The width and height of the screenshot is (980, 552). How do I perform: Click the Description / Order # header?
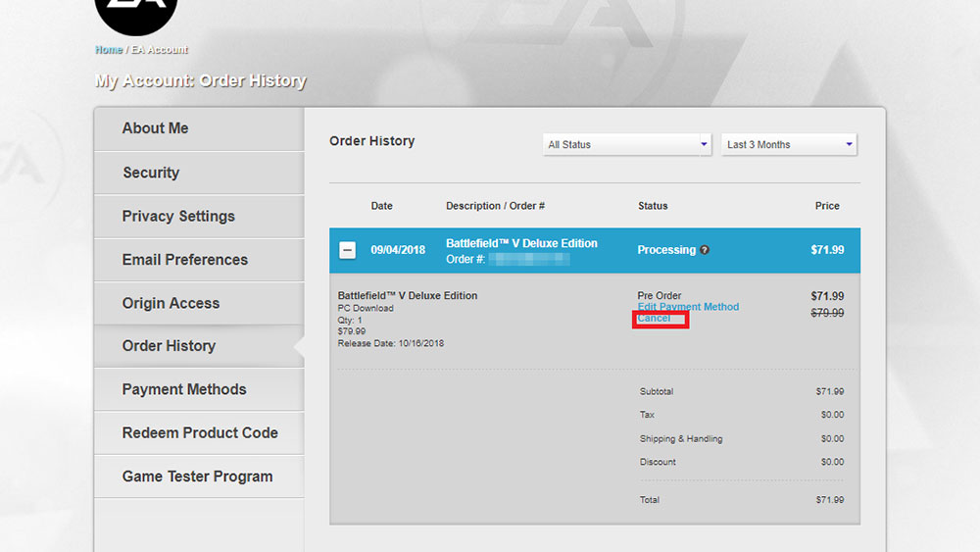tap(496, 206)
